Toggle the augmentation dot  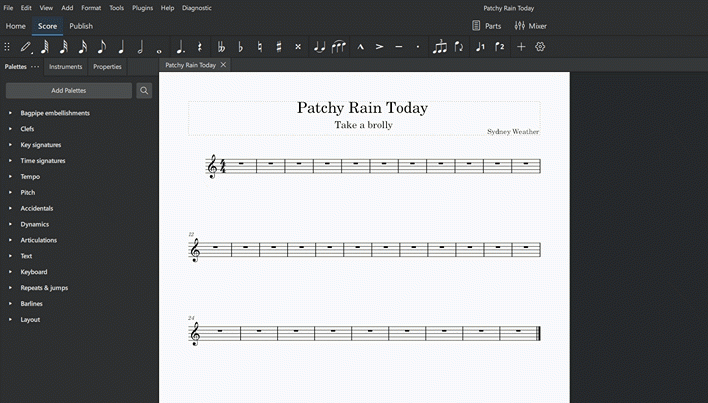click(x=180, y=47)
